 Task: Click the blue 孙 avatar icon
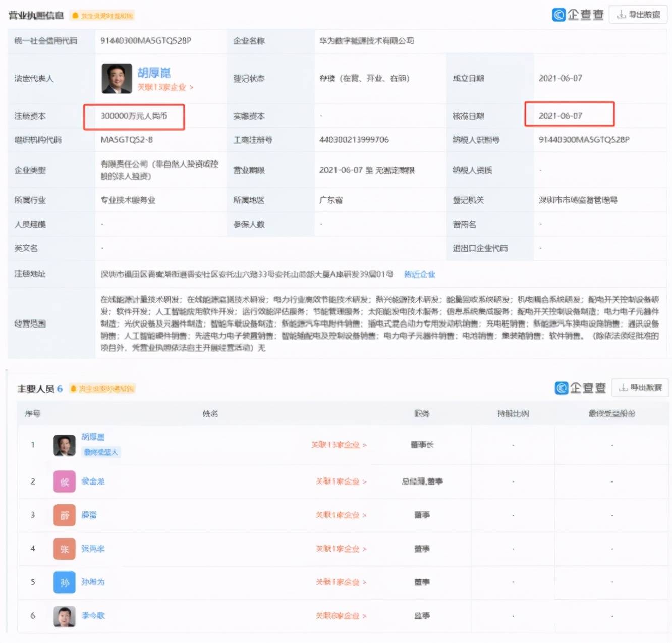tap(65, 582)
